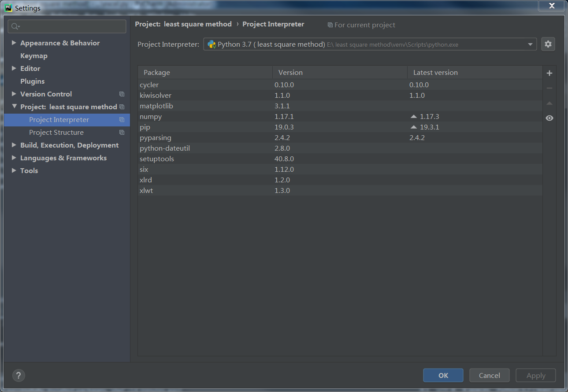This screenshot has width=568, height=392.
Task: Click the upgrade arrow beside numpy 1.17.3
Action: (413, 116)
